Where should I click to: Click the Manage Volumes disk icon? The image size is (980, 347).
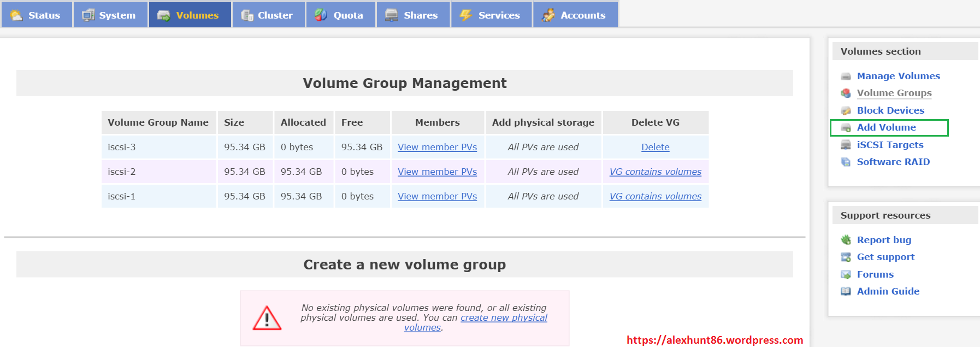[x=846, y=77]
